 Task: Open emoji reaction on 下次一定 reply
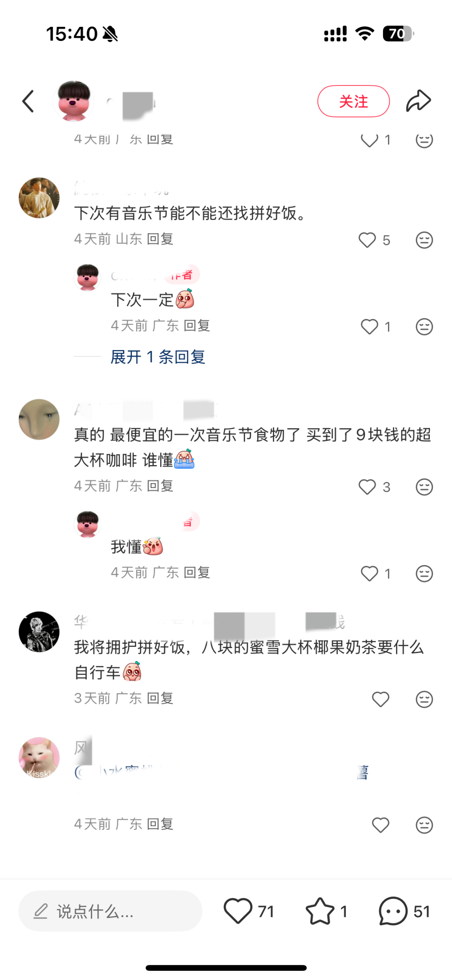[424, 327]
